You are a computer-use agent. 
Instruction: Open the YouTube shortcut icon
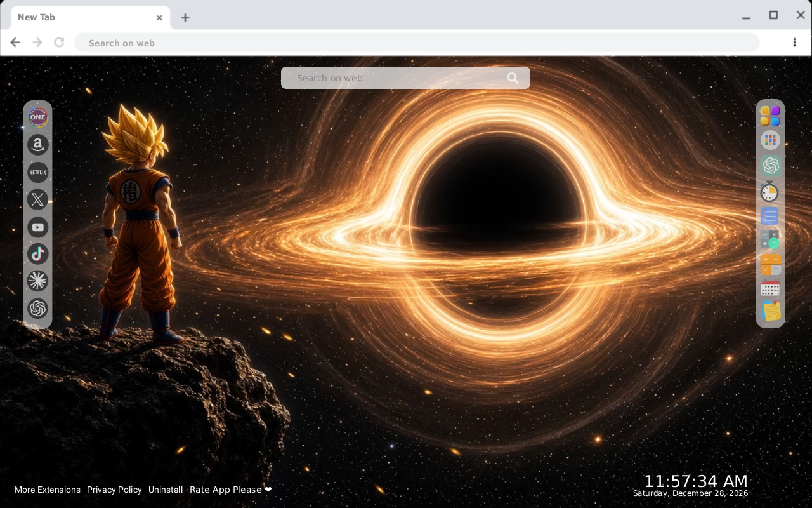[37, 227]
